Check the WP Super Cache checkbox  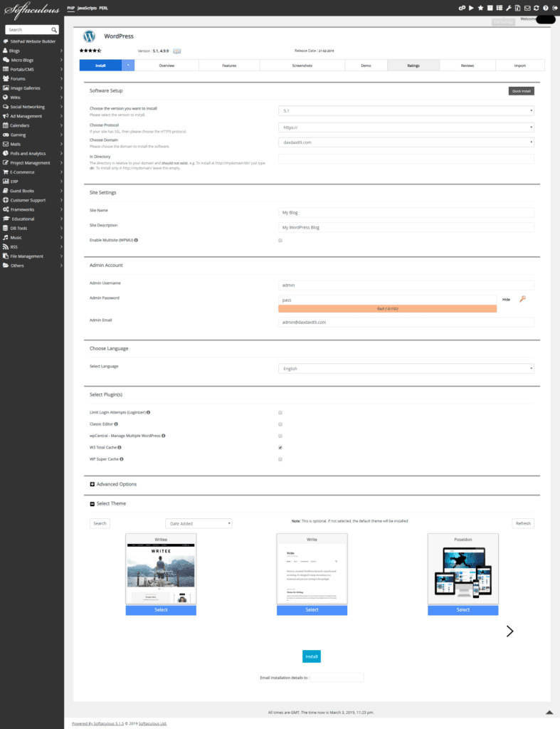(280, 459)
